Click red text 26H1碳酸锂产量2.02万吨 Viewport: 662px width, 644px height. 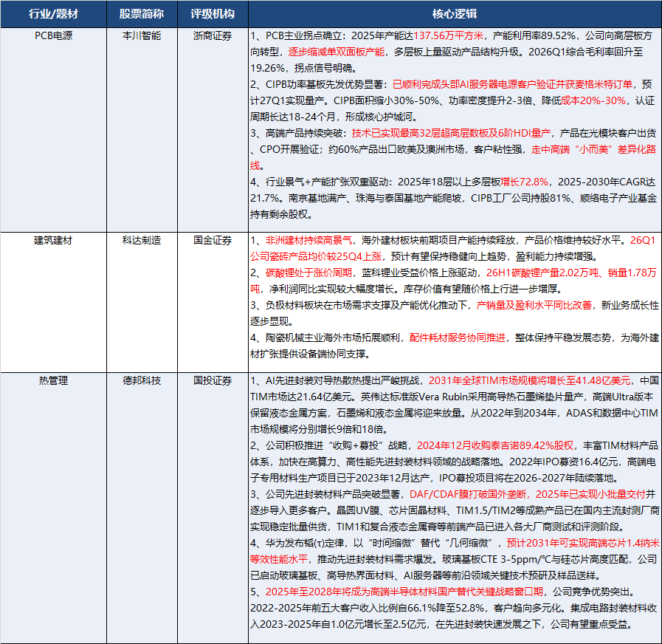click(542, 273)
